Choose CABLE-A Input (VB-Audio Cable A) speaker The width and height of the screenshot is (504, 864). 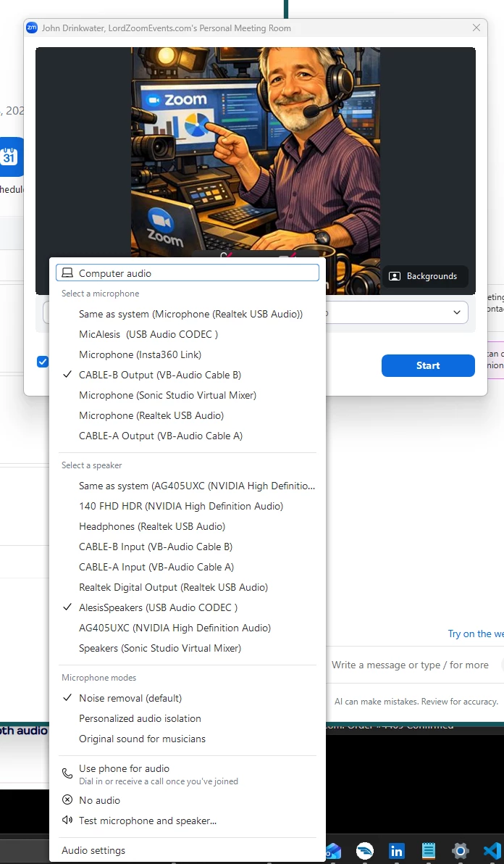187,566
